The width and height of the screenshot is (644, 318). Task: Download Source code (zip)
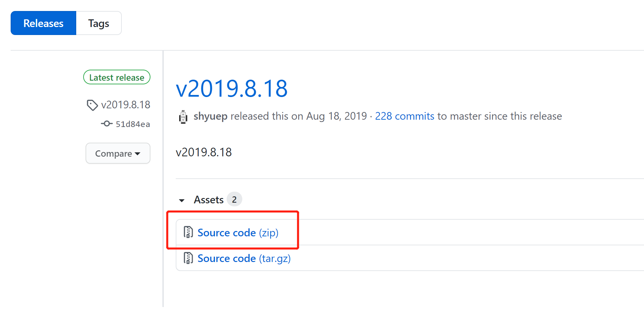click(x=238, y=233)
